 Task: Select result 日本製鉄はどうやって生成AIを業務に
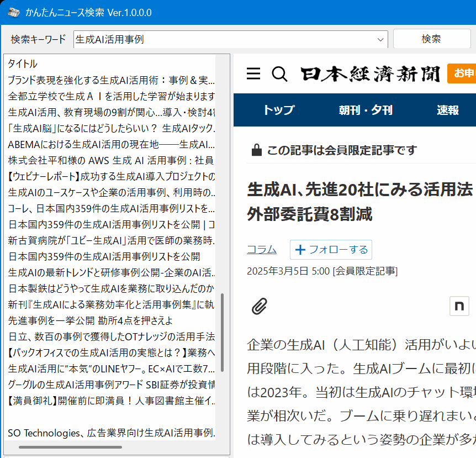(x=111, y=288)
